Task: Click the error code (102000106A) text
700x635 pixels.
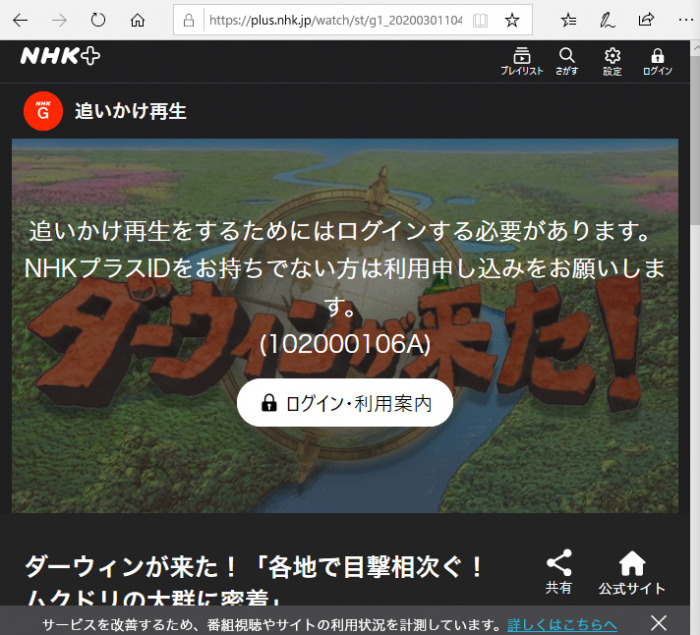Action: pyautogui.click(x=345, y=344)
